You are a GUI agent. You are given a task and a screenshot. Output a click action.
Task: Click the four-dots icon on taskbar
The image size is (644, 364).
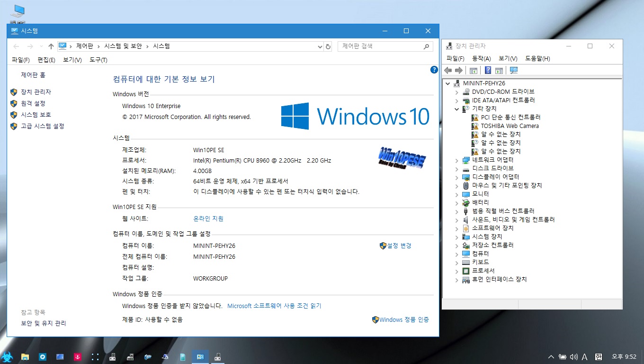[95, 356]
